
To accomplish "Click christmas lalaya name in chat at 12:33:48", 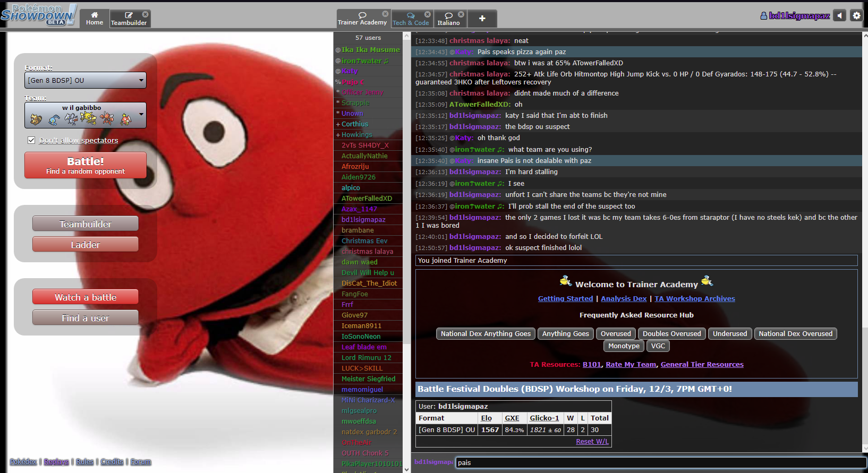I will 480,41.
